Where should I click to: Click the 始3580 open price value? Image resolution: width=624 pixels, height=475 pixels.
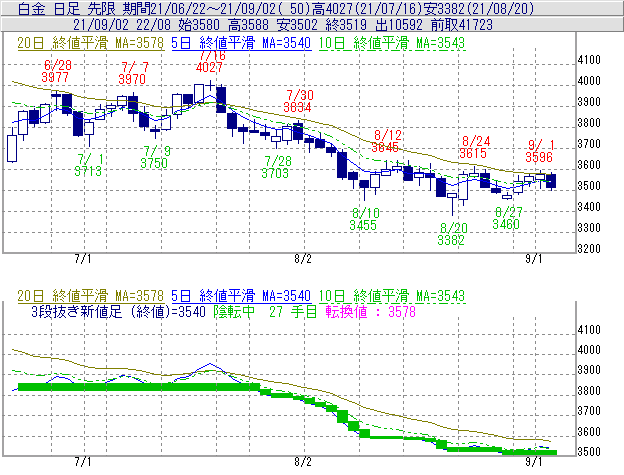coord(199,25)
